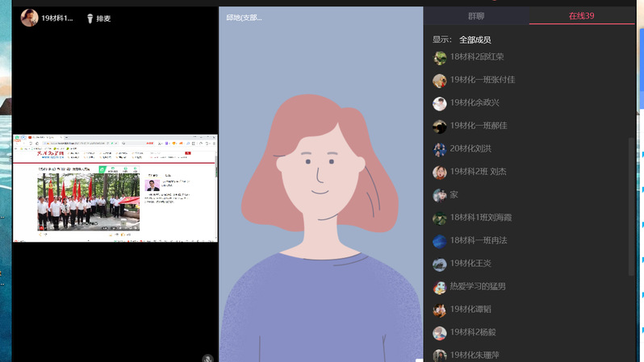Click avatar of member 19材化谭韬
The image size is (644, 362).
coord(439,310)
